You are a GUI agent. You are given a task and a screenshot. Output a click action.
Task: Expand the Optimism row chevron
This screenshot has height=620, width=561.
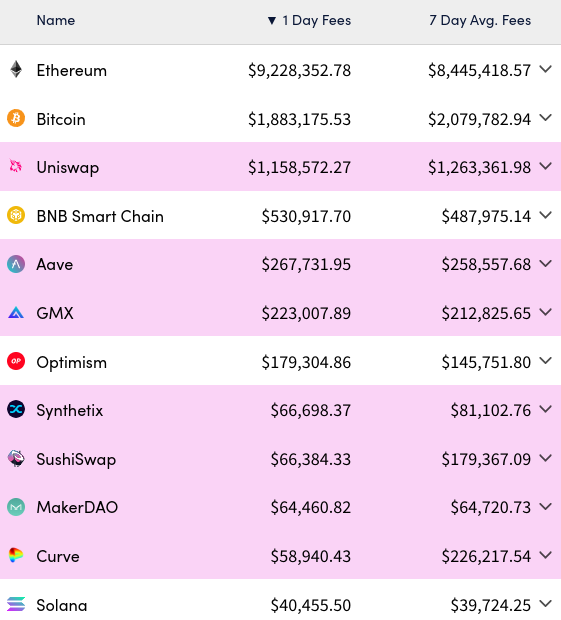(546, 361)
